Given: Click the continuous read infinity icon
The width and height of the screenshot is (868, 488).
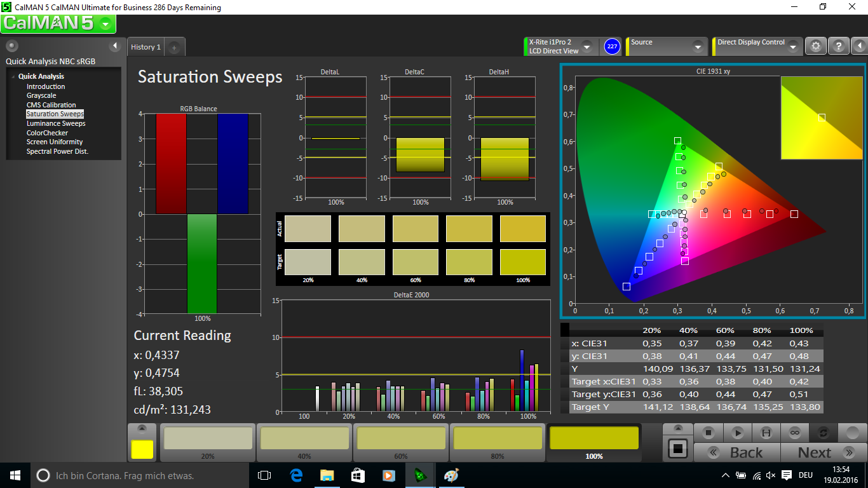Looking at the screenshot, I should click(x=794, y=433).
